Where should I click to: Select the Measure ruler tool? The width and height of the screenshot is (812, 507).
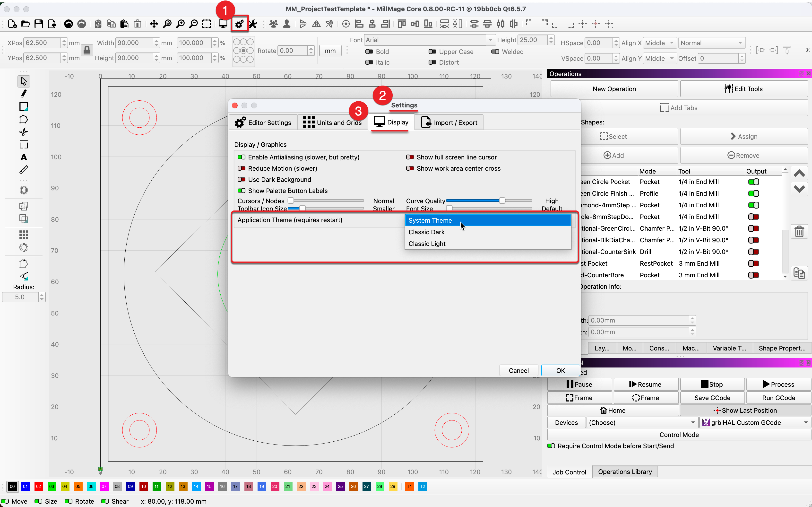click(x=24, y=170)
